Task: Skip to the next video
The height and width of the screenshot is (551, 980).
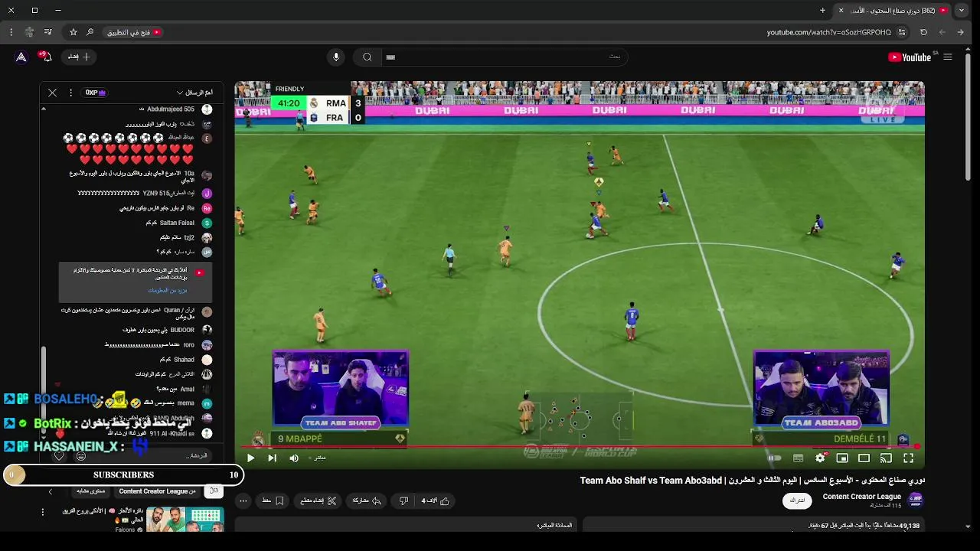Action: [x=272, y=458]
